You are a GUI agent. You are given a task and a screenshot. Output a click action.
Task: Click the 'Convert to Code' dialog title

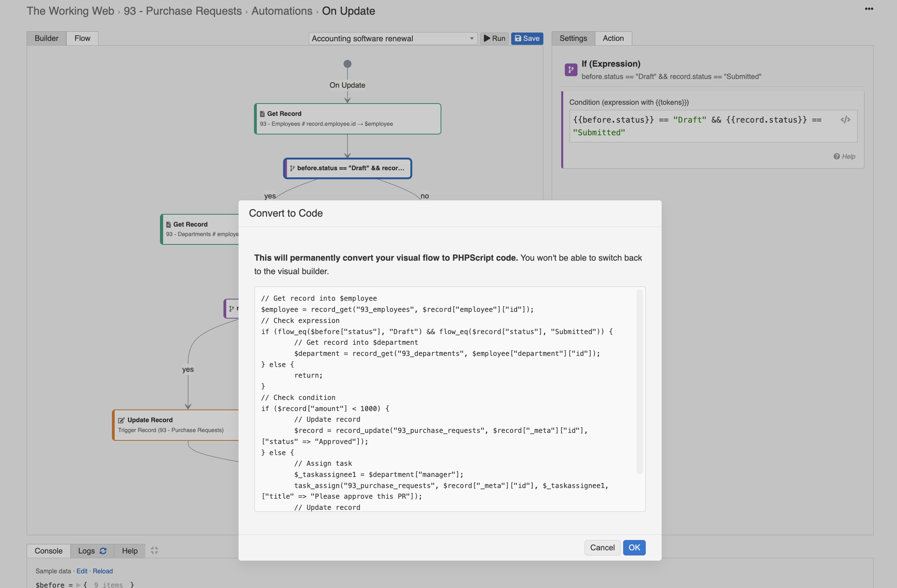[286, 213]
